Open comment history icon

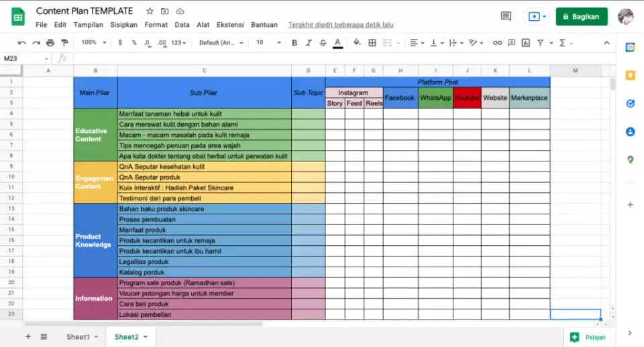pyautogui.click(x=506, y=16)
